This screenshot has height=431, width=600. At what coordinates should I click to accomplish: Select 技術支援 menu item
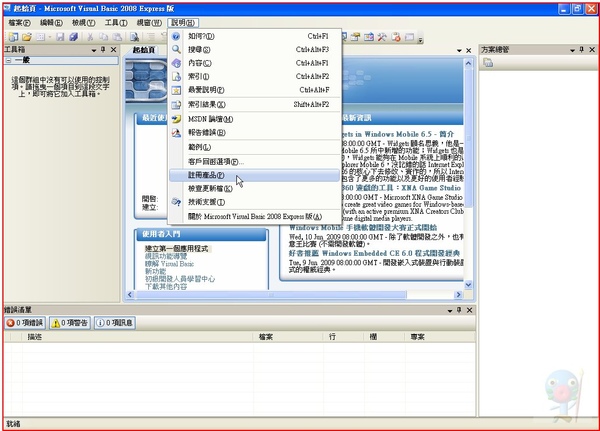coord(254,202)
